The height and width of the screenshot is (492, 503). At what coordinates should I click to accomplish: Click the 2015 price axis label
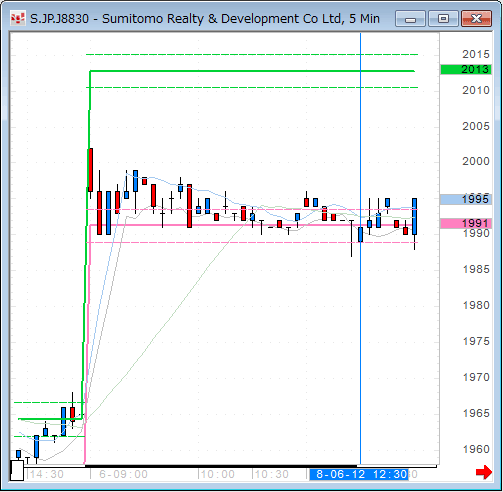click(x=476, y=54)
